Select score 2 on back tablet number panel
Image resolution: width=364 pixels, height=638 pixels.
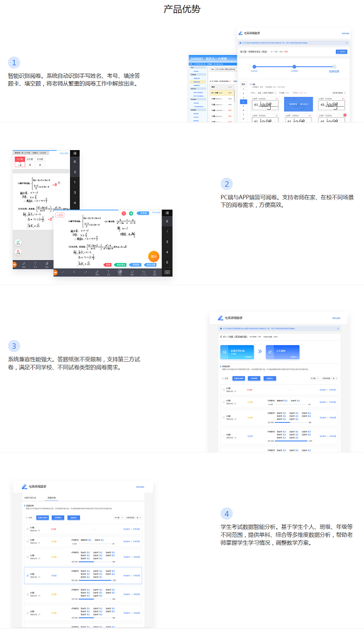point(75,172)
